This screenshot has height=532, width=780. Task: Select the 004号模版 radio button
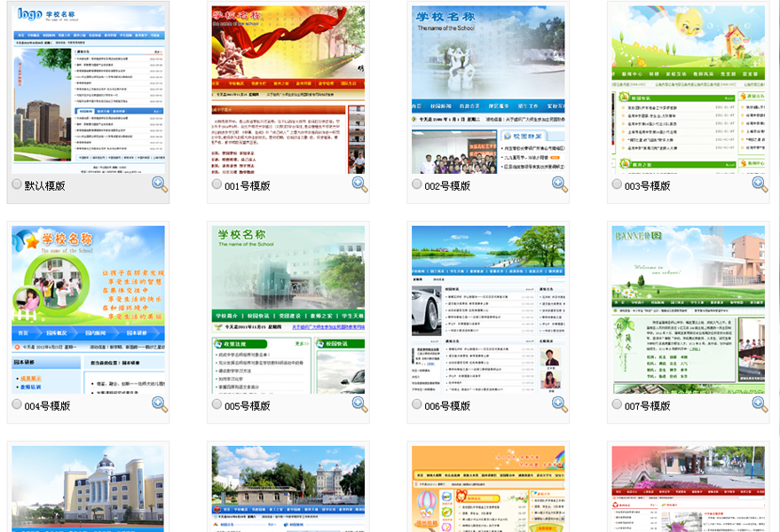[17, 404]
